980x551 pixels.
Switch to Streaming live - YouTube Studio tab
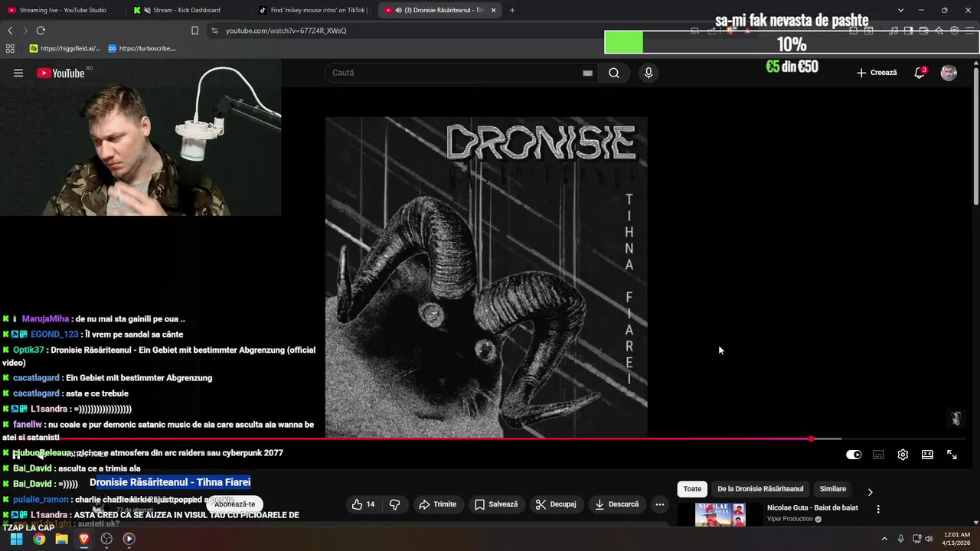pos(62,10)
